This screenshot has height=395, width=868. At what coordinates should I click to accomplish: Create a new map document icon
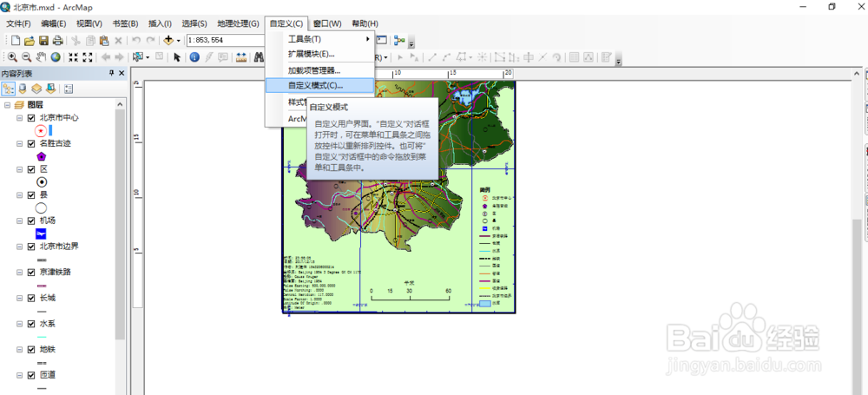(x=16, y=41)
